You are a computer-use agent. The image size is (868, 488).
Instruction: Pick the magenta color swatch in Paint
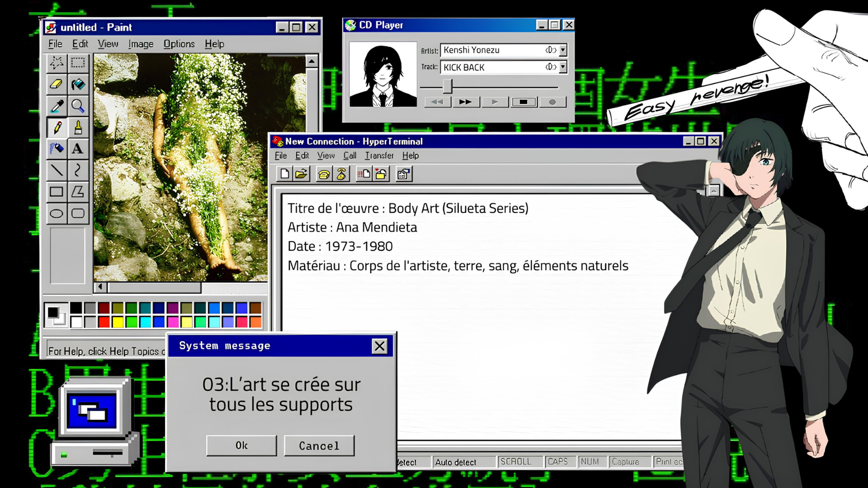(173, 322)
